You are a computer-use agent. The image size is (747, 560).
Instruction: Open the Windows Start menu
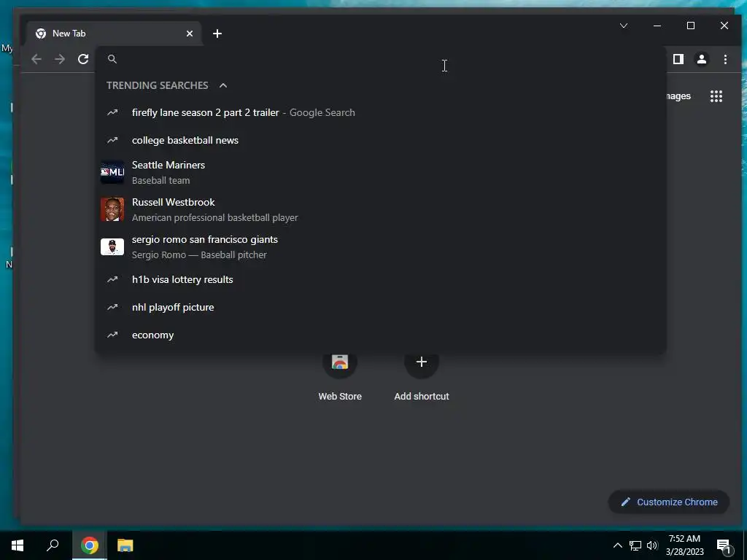pyautogui.click(x=18, y=545)
